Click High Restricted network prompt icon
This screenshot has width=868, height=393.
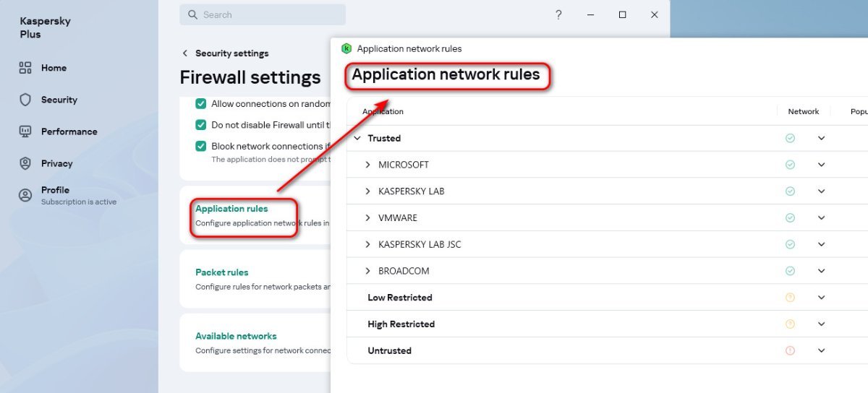[x=790, y=324]
